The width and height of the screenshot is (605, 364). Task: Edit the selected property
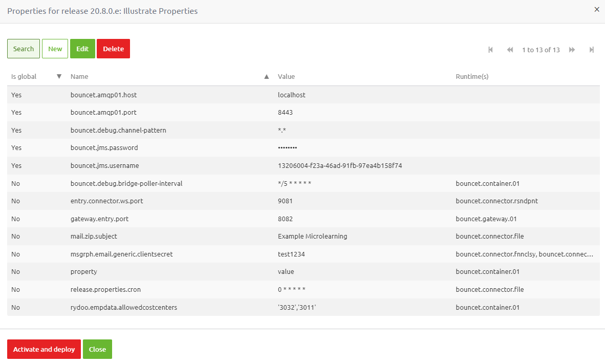tap(82, 48)
